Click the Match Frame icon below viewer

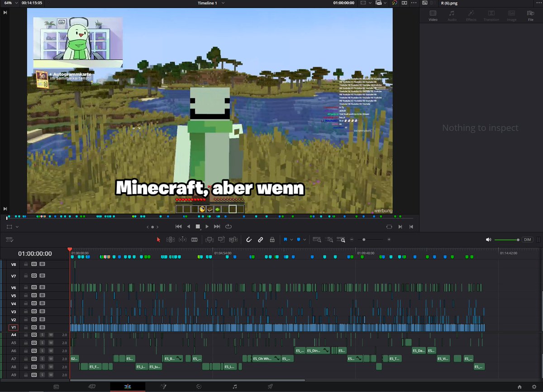[x=389, y=227]
